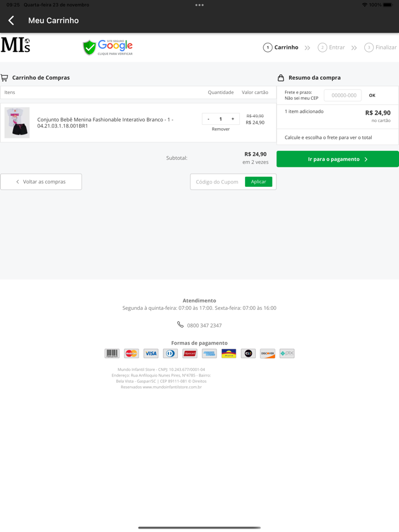This screenshot has width=399, height=532.
Task: Open the MIS store logo
Action: coord(15,46)
